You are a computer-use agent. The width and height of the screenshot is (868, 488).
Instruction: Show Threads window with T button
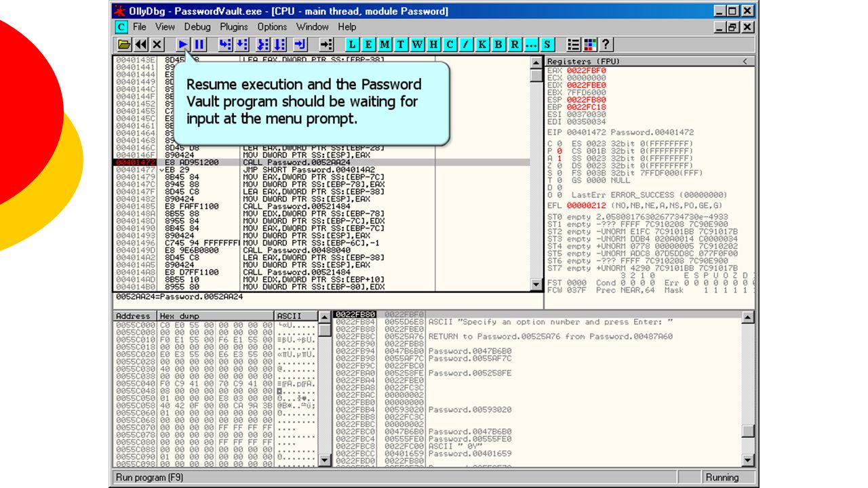point(401,45)
